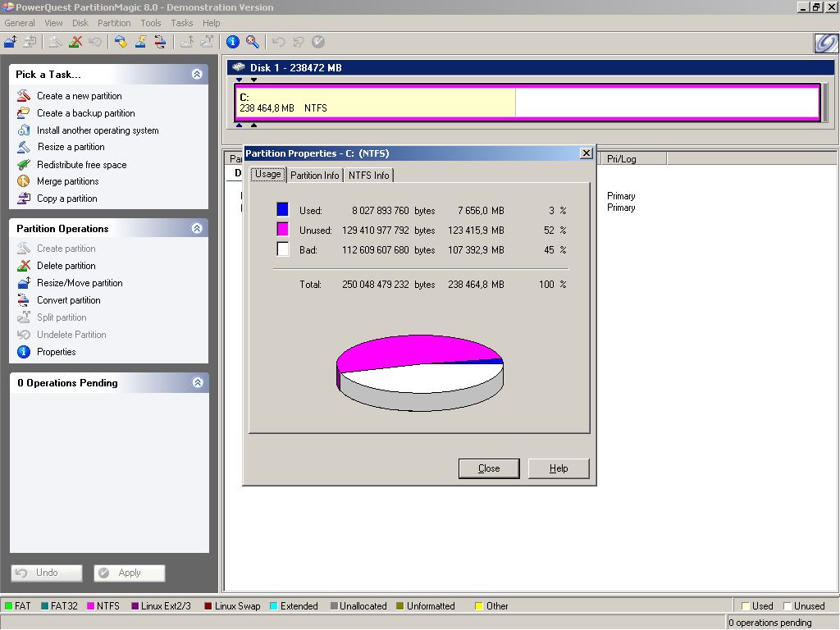Click the usage pie chart
Image resolution: width=840 pixels, height=630 pixels.
419,373
